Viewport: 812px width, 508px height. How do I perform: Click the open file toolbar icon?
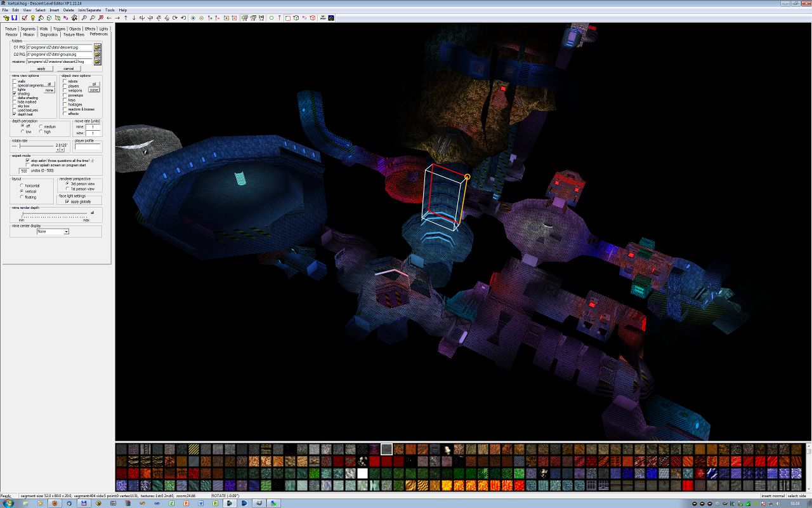(6, 18)
